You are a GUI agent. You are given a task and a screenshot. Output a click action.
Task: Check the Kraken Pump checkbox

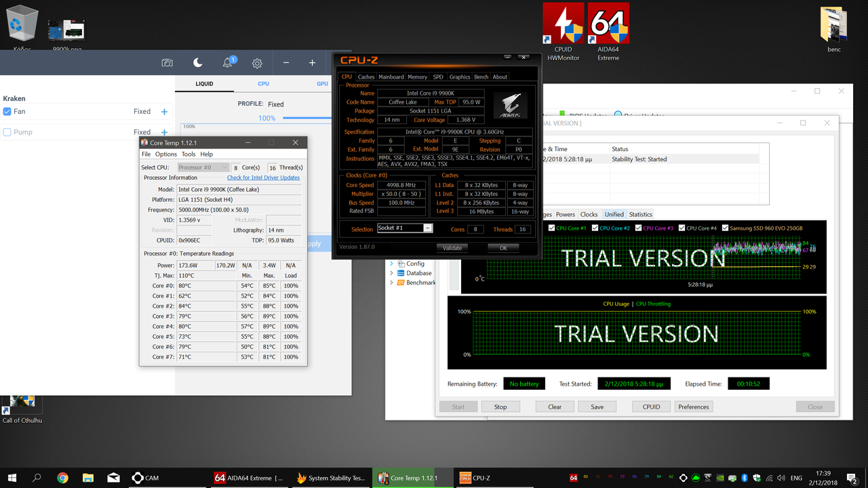point(7,132)
